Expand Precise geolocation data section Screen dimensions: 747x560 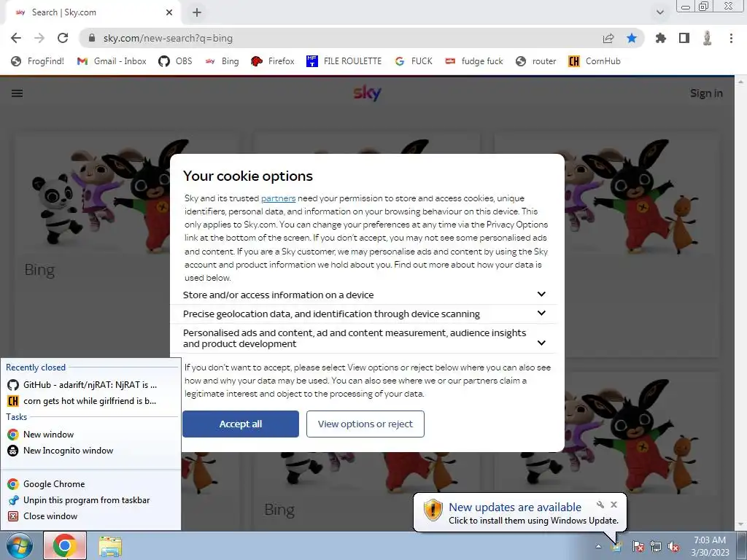click(363, 314)
